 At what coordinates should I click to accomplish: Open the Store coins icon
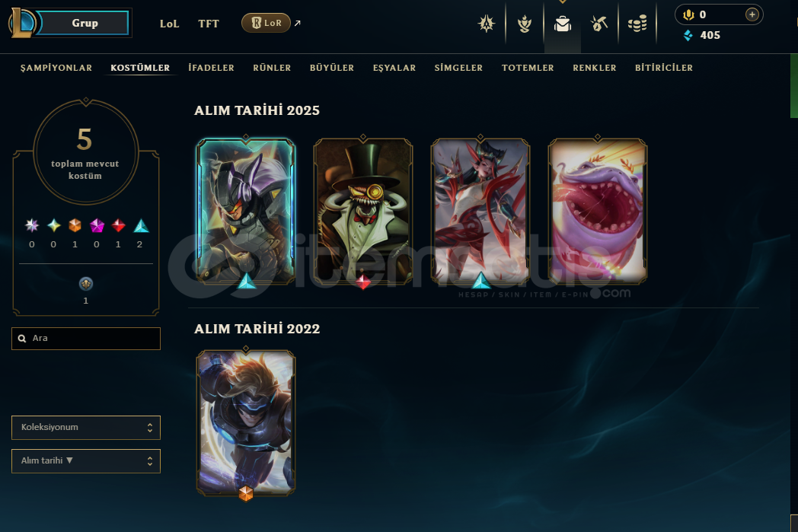coord(637,24)
